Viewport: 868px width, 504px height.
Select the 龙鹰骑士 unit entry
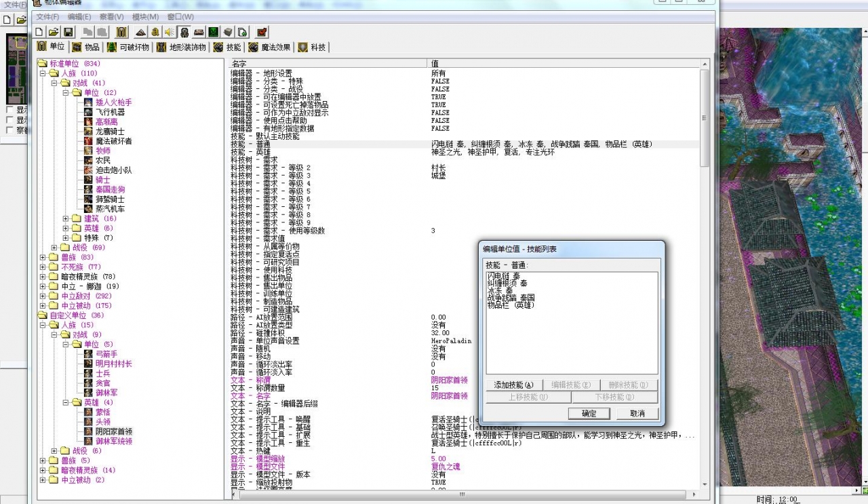coord(110,132)
